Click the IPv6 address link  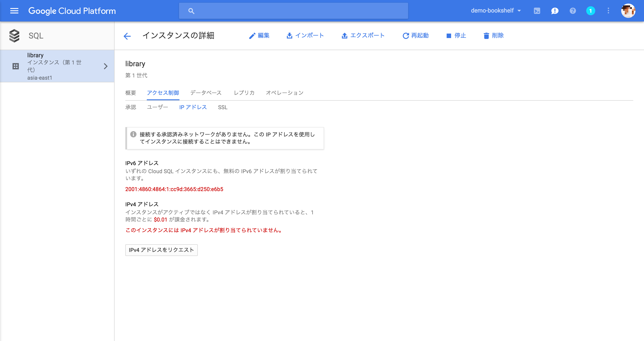[174, 189]
